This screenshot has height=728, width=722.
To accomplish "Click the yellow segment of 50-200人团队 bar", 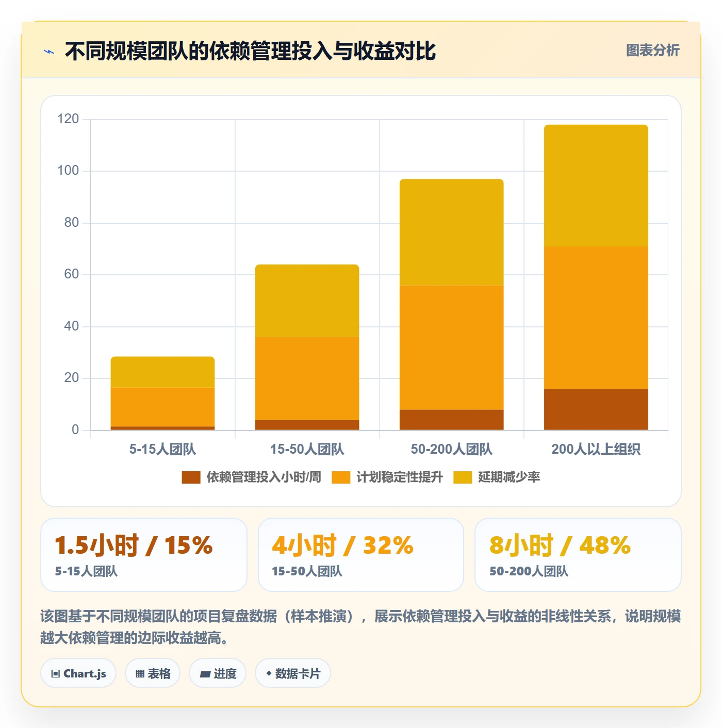I will 451,232.
